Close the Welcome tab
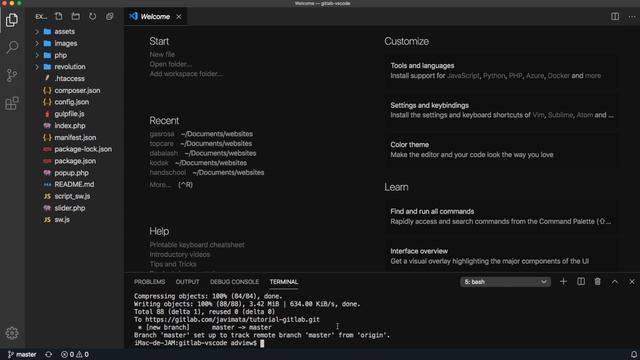640x360 pixels. [x=179, y=17]
